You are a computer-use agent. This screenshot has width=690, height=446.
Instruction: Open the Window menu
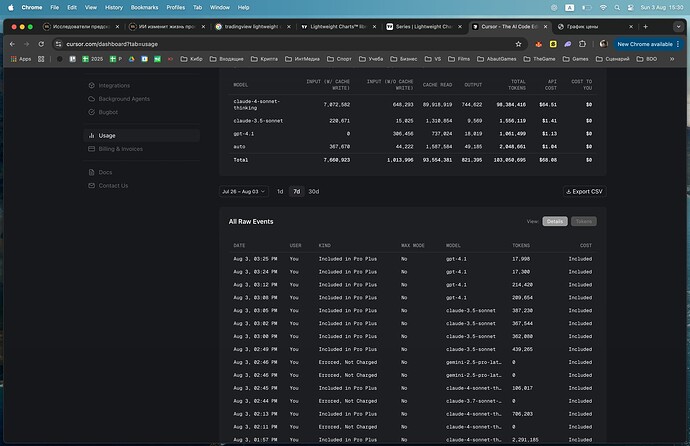[x=220, y=7]
